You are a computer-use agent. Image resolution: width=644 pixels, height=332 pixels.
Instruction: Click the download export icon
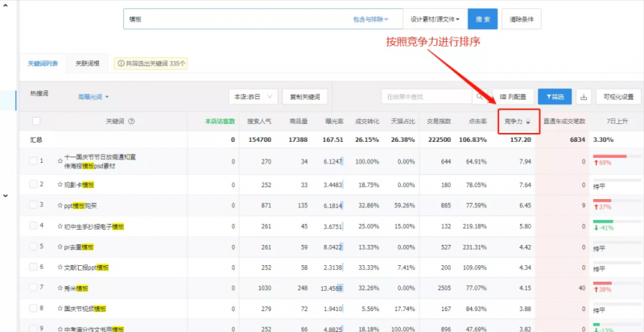point(584,97)
